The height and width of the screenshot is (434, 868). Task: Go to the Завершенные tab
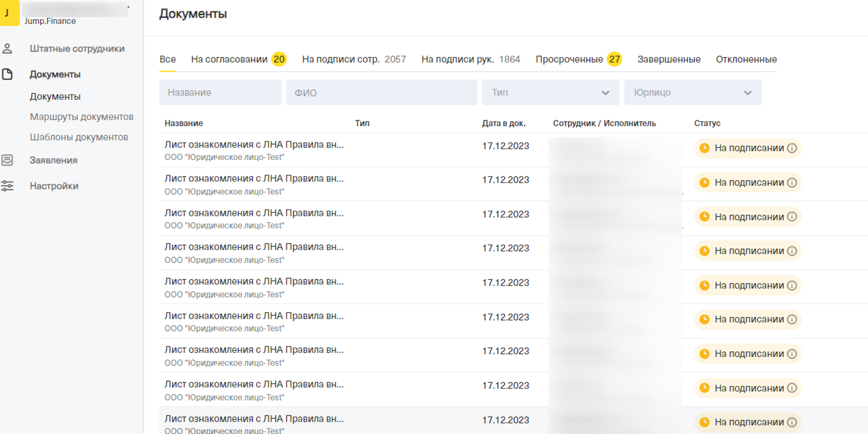[668, 59]
